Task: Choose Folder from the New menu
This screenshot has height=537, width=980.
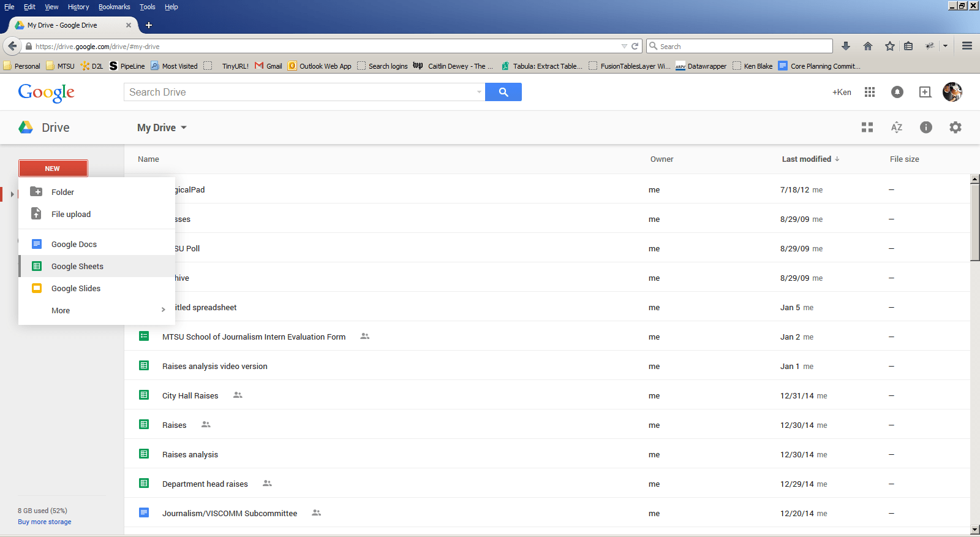Action: coord(97,192)
